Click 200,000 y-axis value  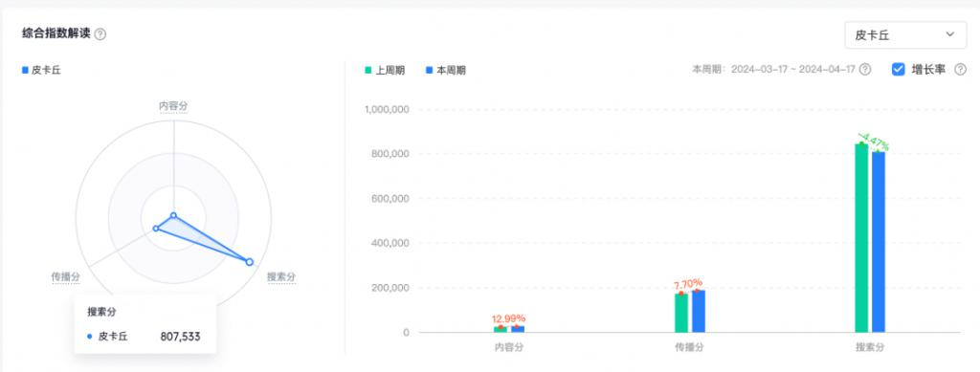click(390, 288)
